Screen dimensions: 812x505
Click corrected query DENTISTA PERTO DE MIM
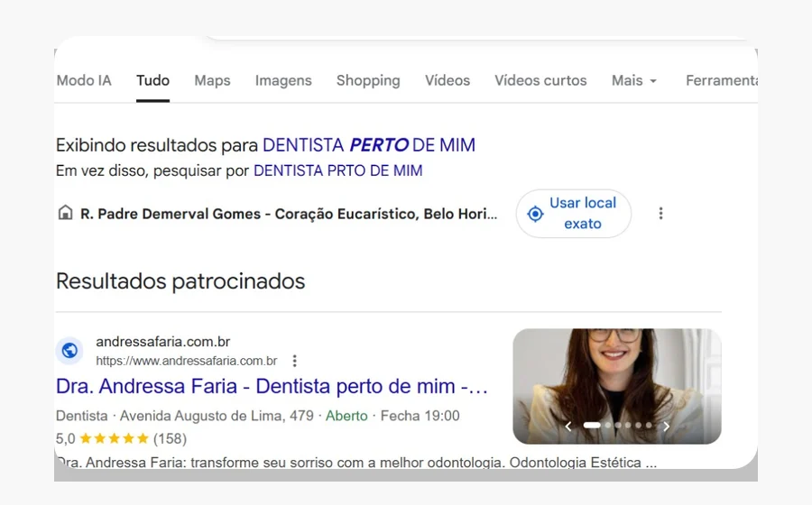click(369, 145)
